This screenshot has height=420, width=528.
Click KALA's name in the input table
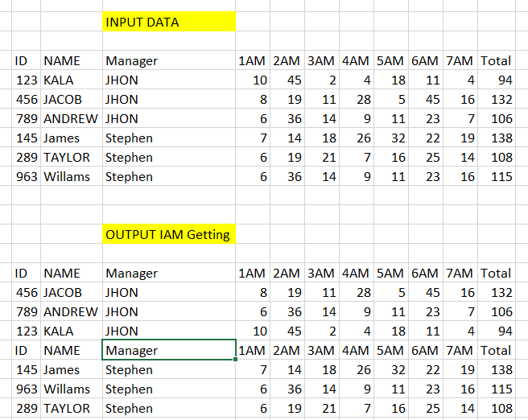[x=72, y=80]
